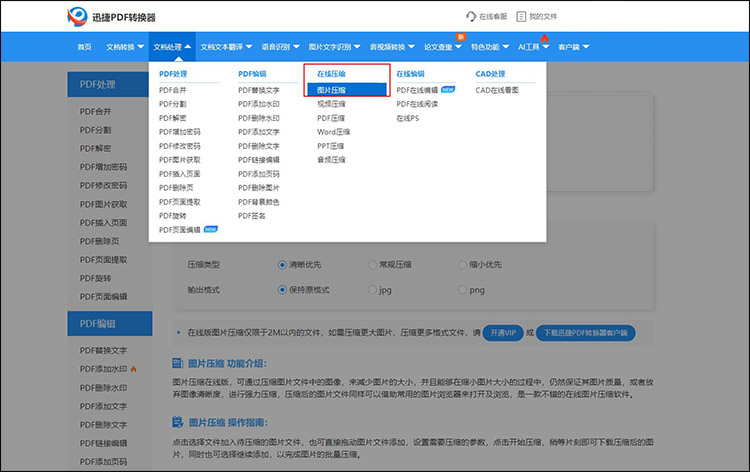The image size is (750, 472).
Task: Choose 在线PS menu entry
Action: pos(408,118)
